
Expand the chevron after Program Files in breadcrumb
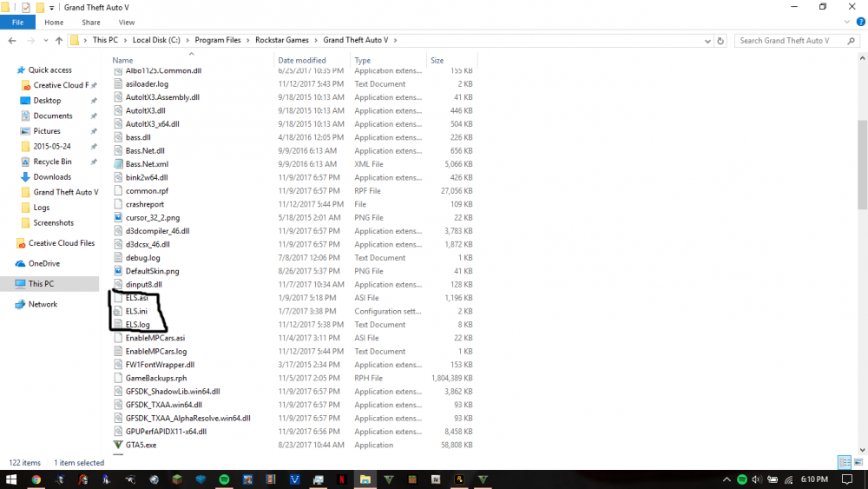[x=248, y=41]
